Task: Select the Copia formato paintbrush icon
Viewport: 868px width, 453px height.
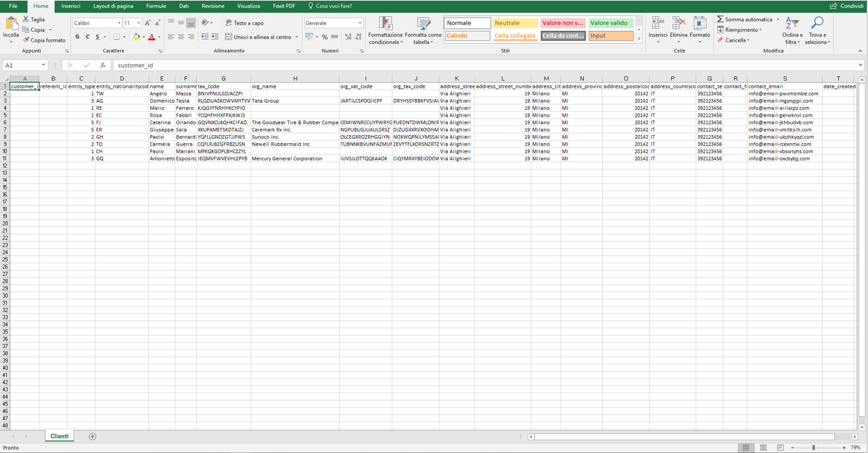Action: tap(26, 40)
